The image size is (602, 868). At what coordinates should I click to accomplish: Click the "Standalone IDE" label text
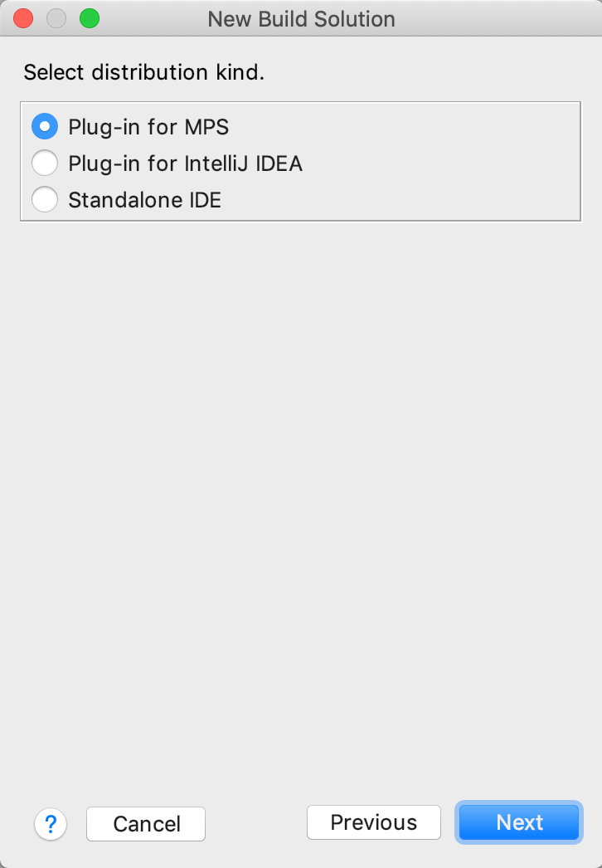pyautogui.click(x=144, y=199)
